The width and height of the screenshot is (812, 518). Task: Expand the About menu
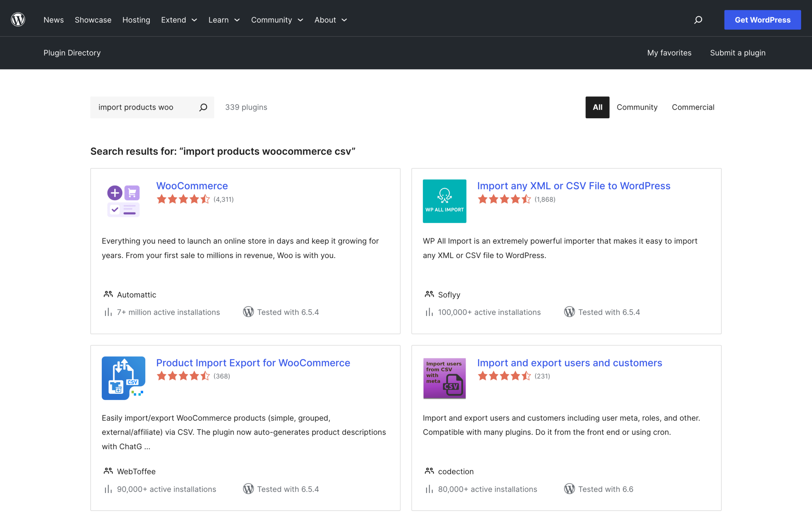pos(330,20)
